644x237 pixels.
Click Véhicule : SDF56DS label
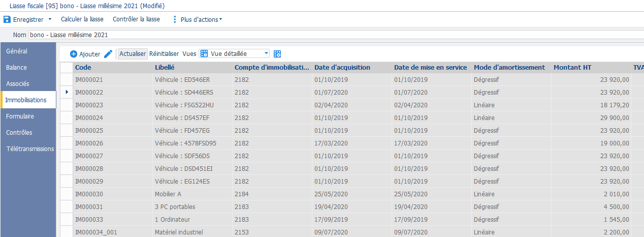coord(182,156)
